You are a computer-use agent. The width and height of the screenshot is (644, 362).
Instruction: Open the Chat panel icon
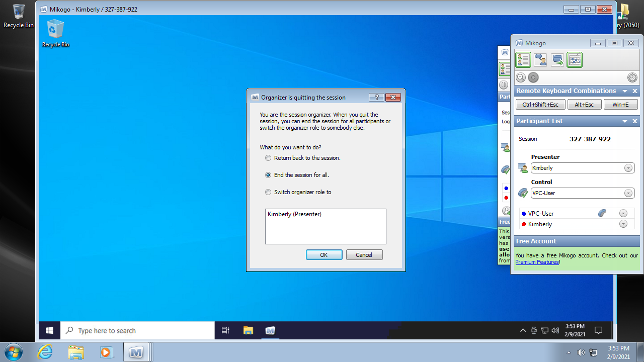tap(540, 60)
